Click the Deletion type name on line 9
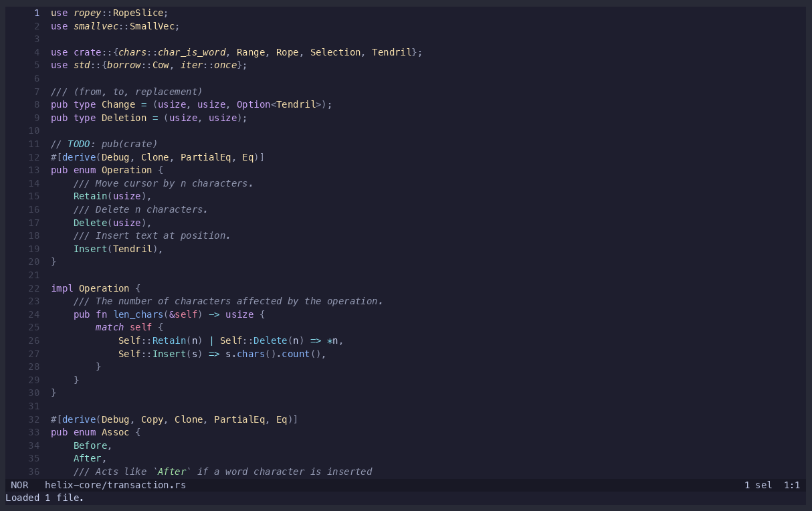Screen dimensions: 812x511 pos(124,118)
